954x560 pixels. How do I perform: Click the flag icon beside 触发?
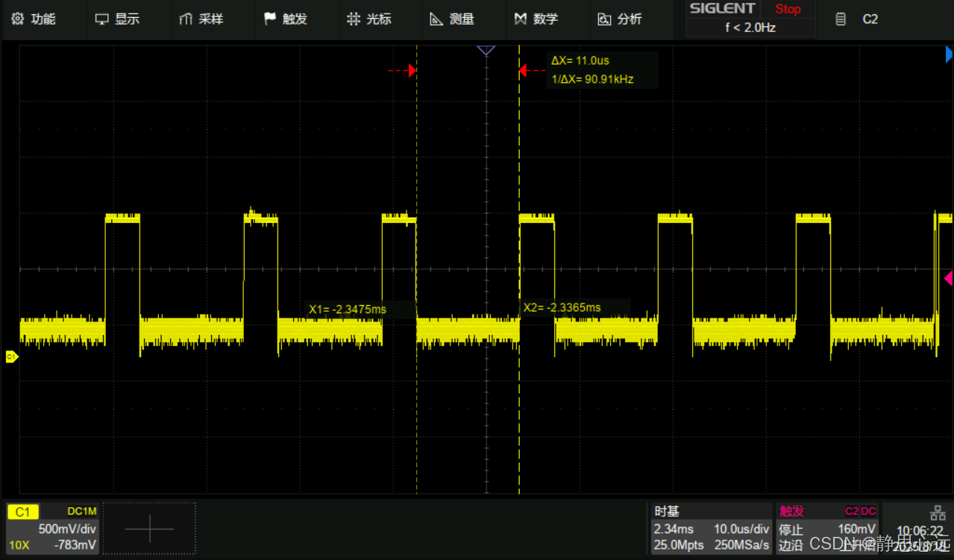pyautogui.click(x=270, y=19)
